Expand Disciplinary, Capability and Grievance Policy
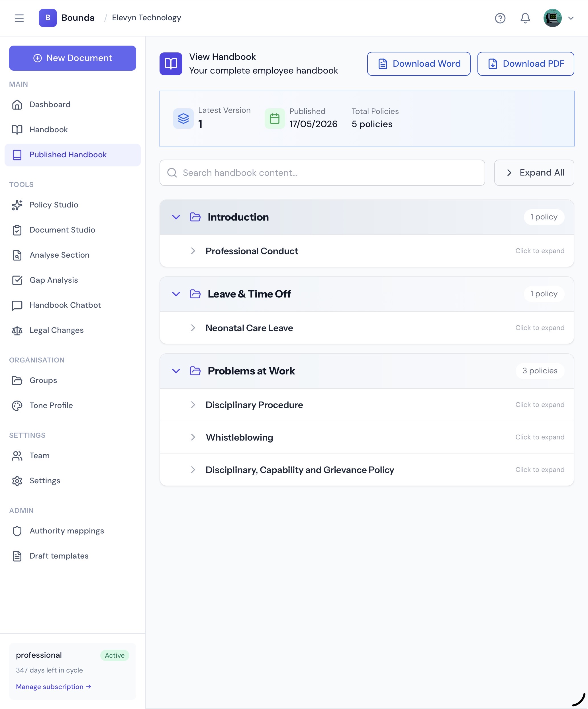 point(367,470)
